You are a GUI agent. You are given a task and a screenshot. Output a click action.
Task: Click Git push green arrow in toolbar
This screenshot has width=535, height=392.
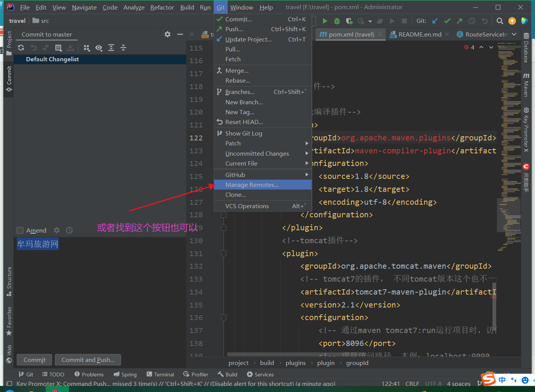[x=460, y=21]
